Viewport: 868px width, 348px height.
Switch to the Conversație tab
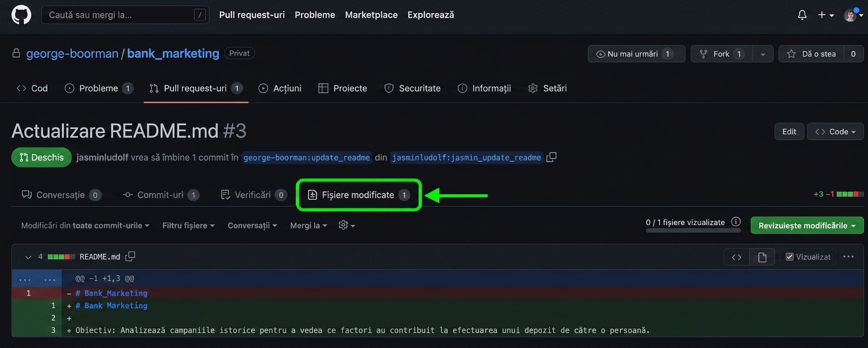pos(61,195)
